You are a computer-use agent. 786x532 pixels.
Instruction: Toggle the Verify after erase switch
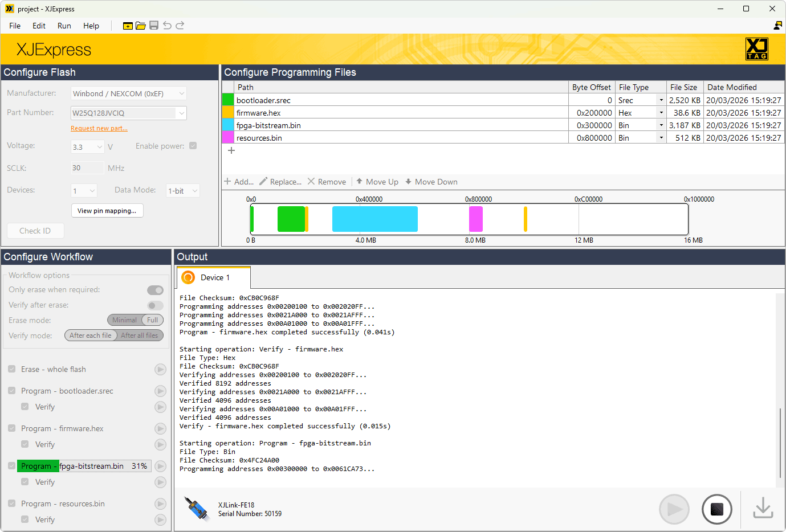coord(155,305)
